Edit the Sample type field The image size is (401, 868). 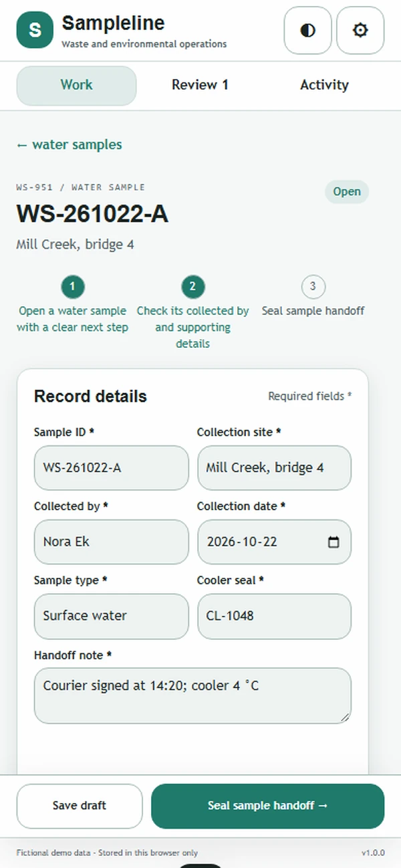pos(112,616)
